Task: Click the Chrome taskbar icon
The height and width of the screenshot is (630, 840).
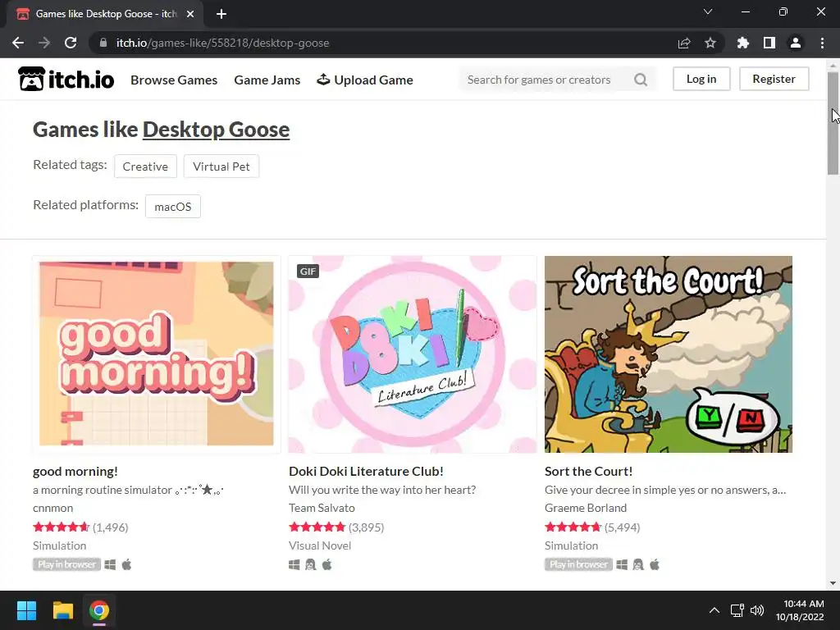Action: pyautogui.click(x=99, y=610)
